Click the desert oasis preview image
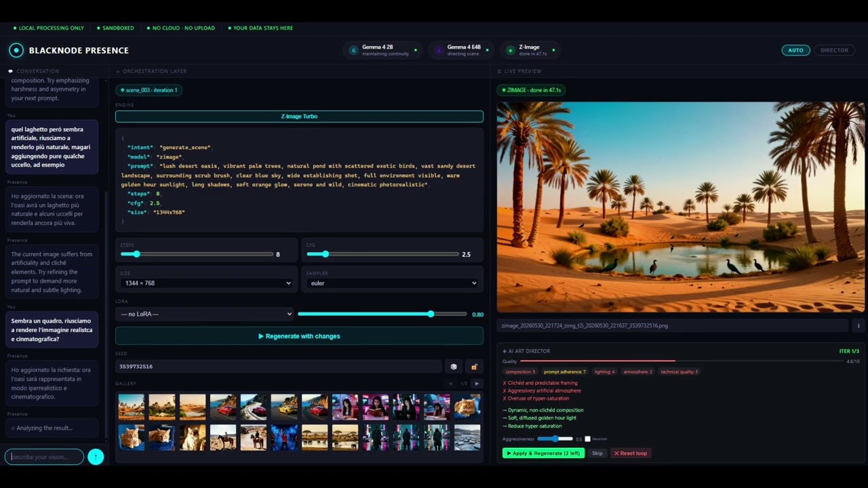The height and width of the screenshot is (488, 868). [x=680, y=207]
